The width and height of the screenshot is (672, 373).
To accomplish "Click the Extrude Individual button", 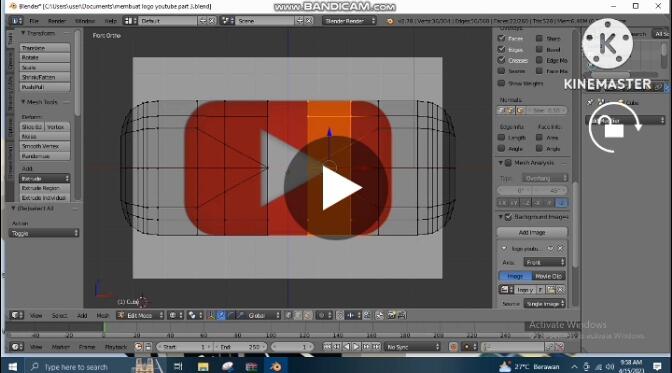I will (x=45, y=198).
